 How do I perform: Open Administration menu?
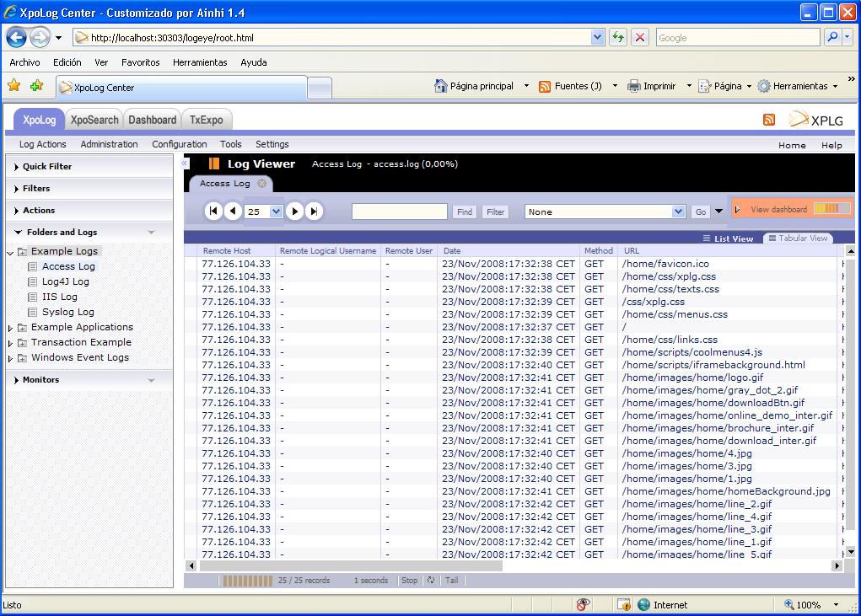pyautogui.click(x=110, y=144)
